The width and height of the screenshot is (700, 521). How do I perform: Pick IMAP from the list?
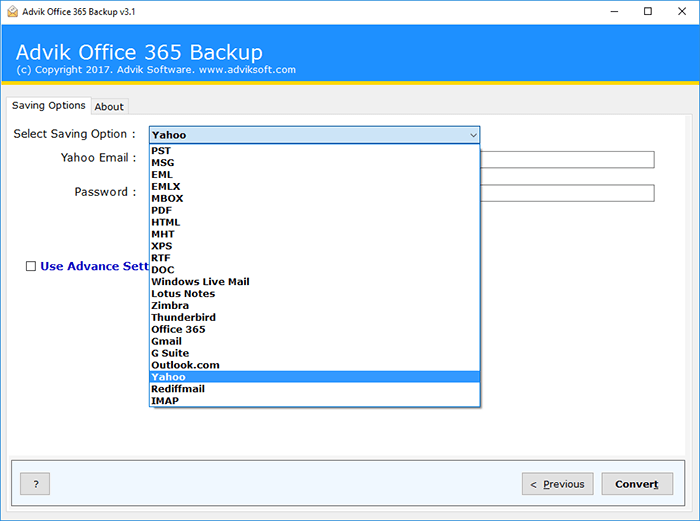[315, 401]
